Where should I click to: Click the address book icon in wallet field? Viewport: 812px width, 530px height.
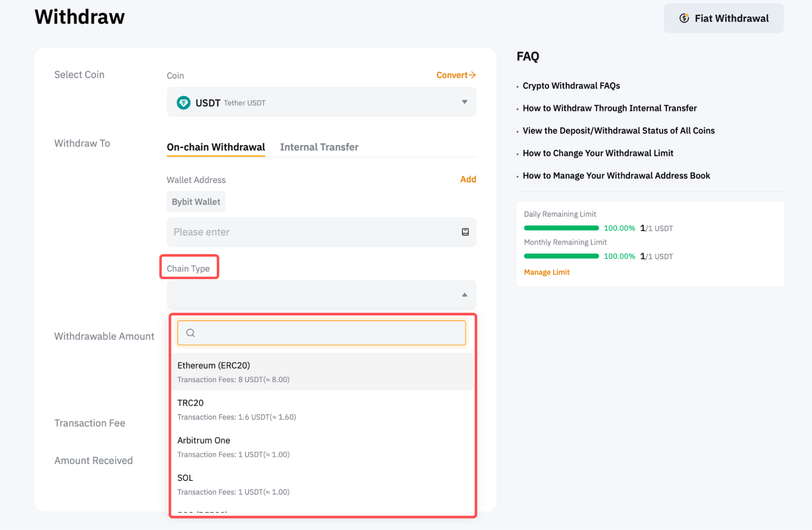coord(465,232)
